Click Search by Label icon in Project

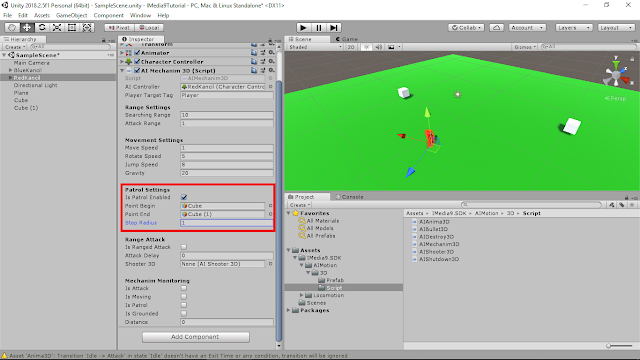point(621,205)
